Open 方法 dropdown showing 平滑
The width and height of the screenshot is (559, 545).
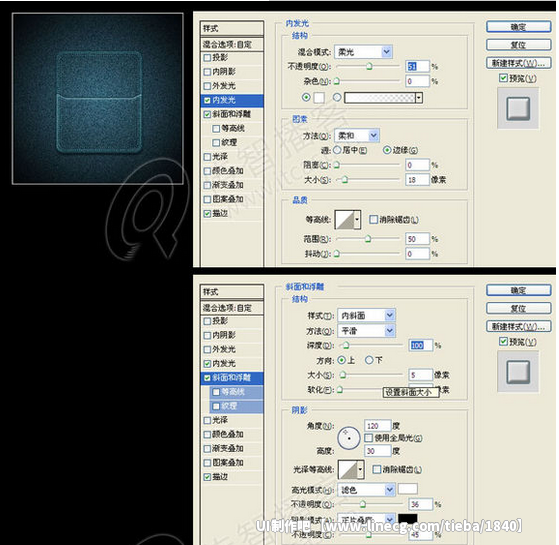point(366,331)
